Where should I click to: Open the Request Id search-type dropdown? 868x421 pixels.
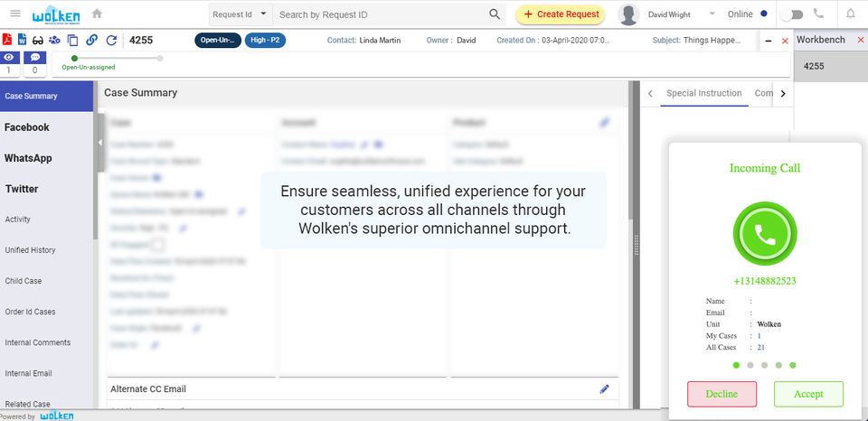click(x=241, y=14)
